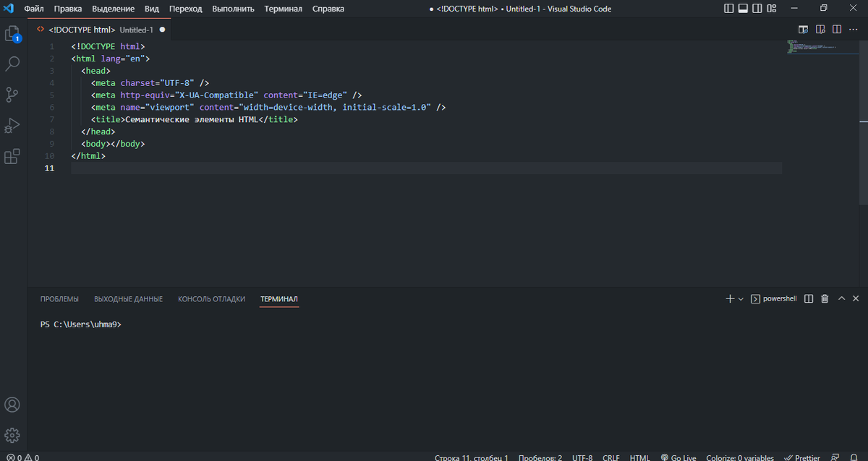Open the Search view in activity bar
This screenshot has height=461, width=868.
[12, 64]
